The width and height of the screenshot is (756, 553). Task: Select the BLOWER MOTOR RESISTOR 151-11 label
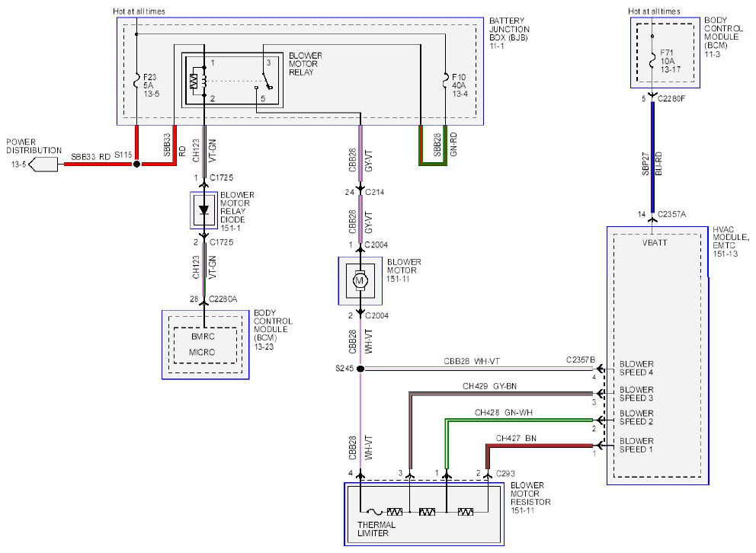pyautogui.click(x=530, y=497)
